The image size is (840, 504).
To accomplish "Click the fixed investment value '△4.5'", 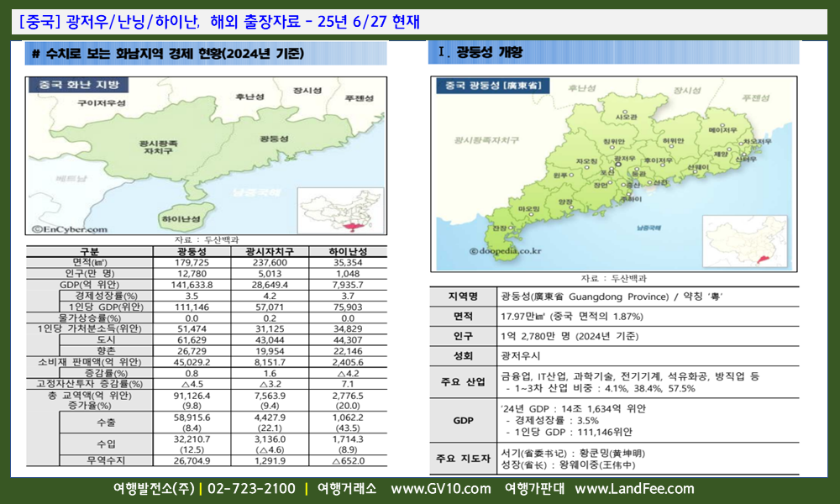I will click(192, 384).
